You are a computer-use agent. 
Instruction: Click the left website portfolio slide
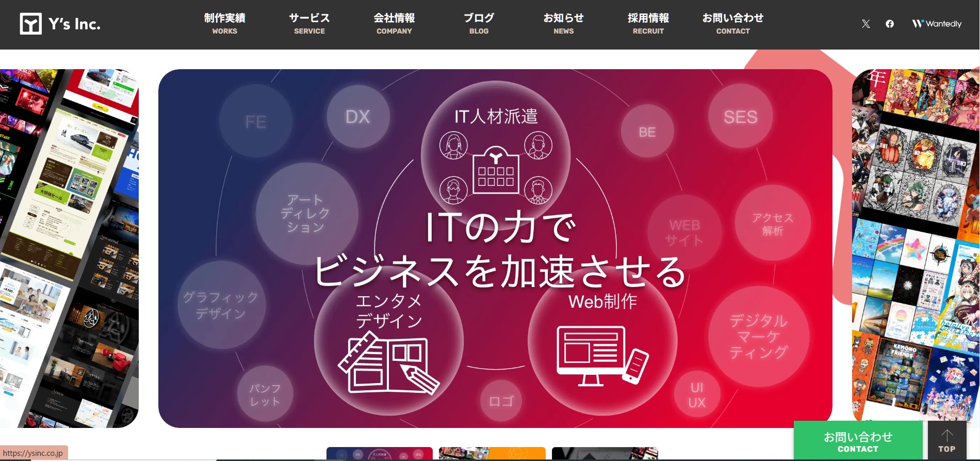(x=69, y=248)
